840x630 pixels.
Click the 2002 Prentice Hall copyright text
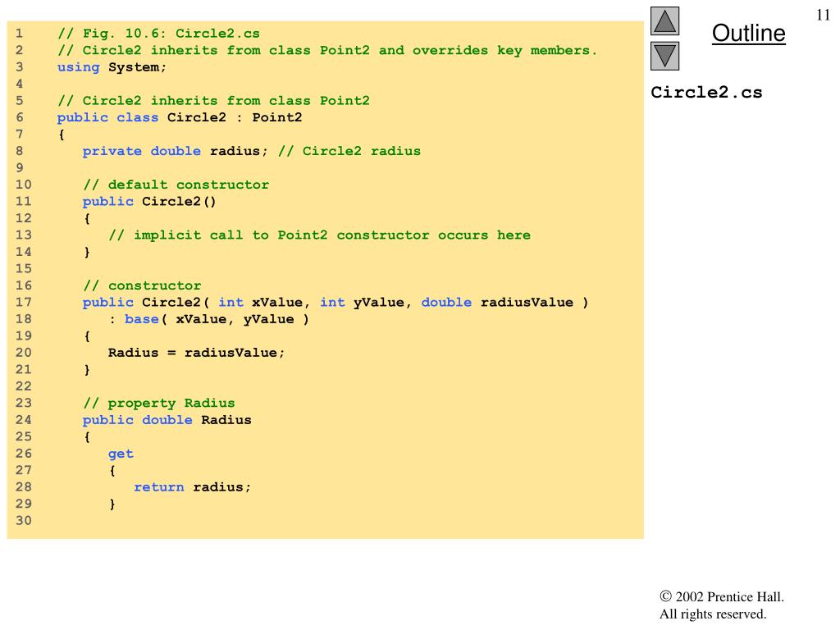click(722, 596)
